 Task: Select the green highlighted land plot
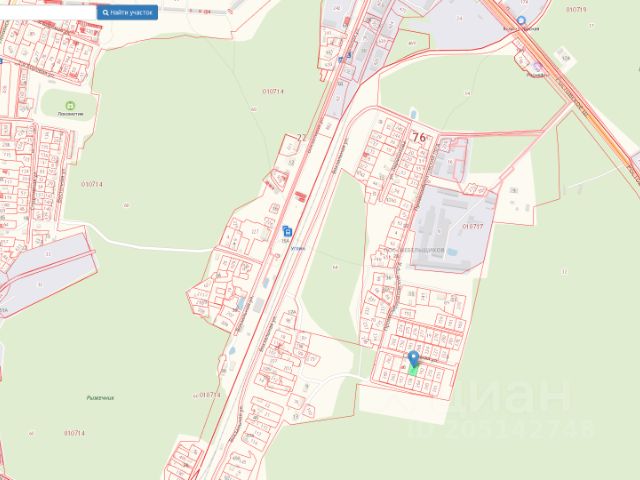[414, 371]
